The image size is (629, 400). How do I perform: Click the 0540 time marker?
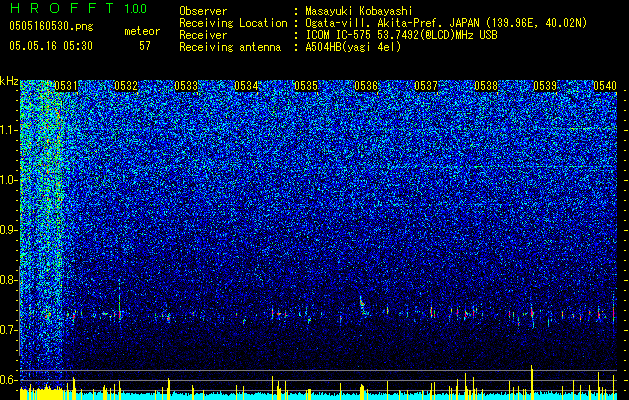point(605,86)
